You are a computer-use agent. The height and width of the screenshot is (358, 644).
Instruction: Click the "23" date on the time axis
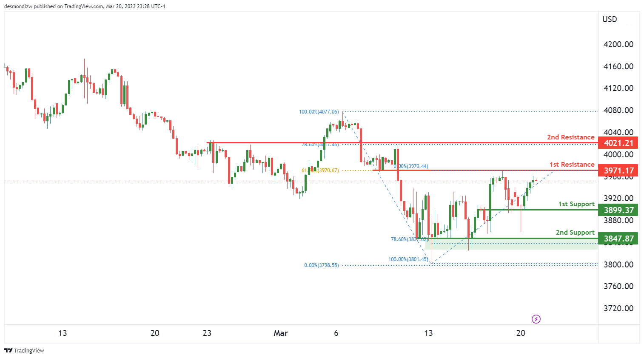tap(207, 333)
